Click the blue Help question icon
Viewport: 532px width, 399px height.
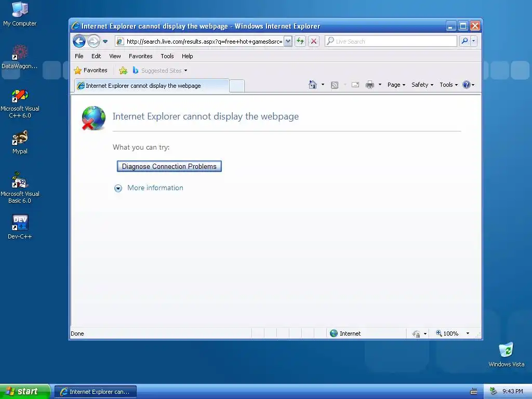pos(467,85)
